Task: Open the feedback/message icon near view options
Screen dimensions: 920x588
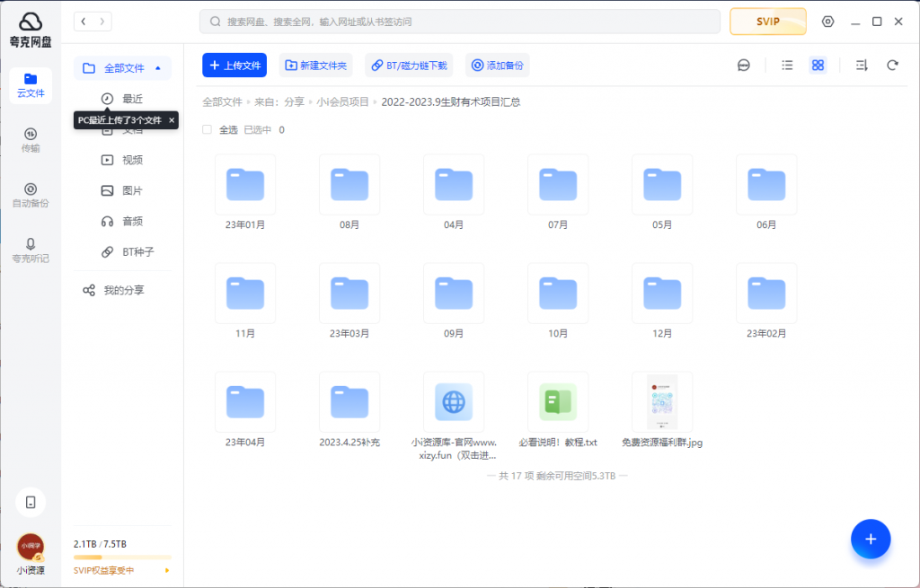Action: [743, 65]
